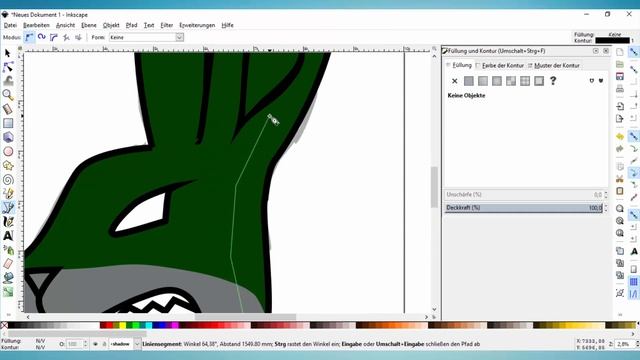Click the Import file icon
Viewport: 640px width, 360px height.
coord(620,106)
